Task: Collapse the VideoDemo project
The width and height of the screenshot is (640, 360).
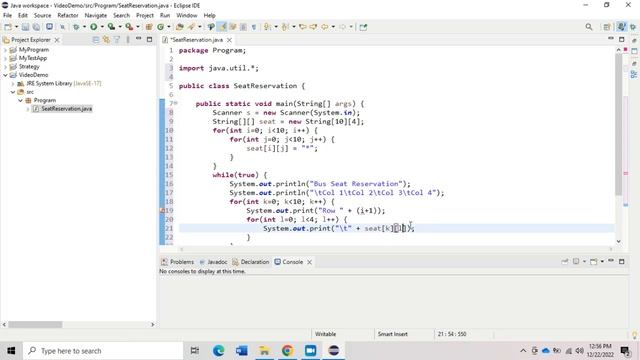Action: (5, 75)
